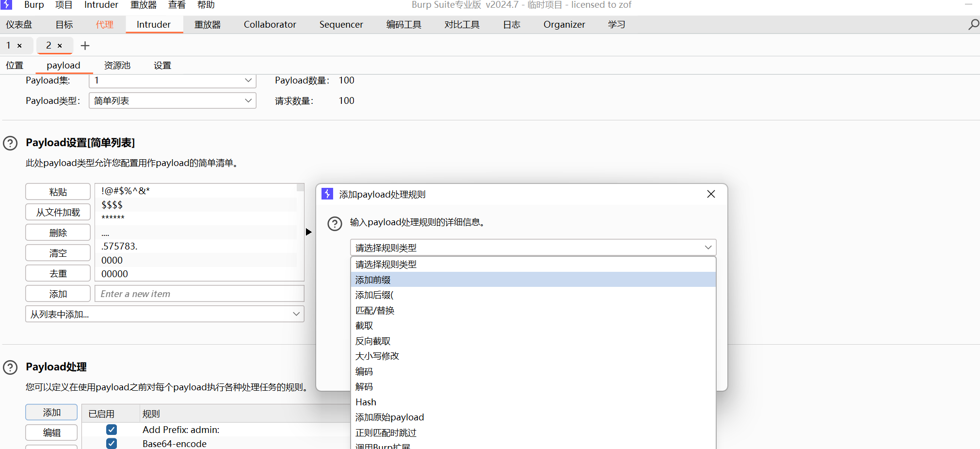Open the Burp menu

click(34, 5)
